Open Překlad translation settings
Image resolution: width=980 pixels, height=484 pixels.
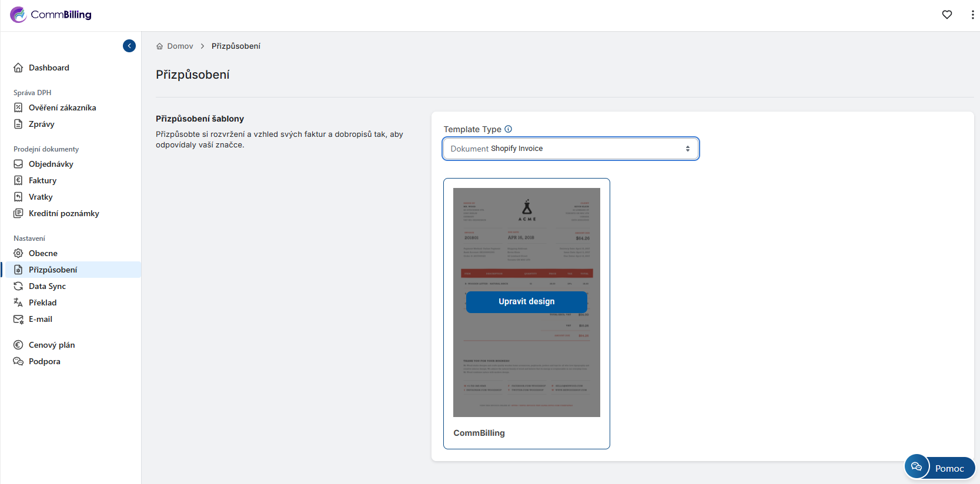click(42, 302)
